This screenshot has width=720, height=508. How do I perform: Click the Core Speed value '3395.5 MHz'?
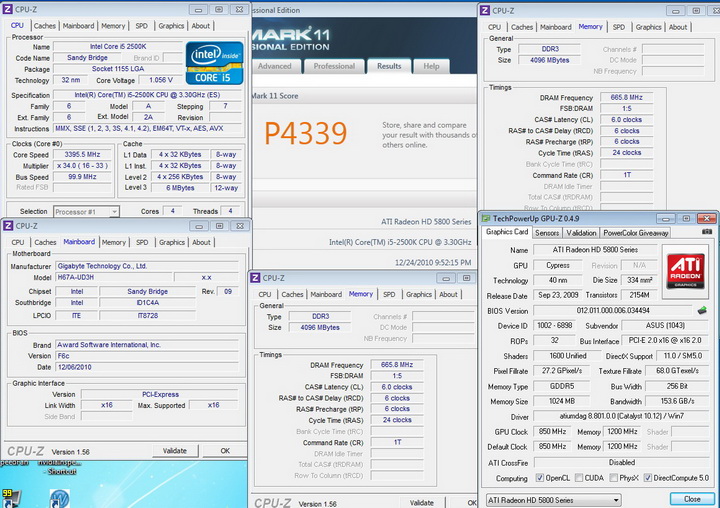pos(82,154)
